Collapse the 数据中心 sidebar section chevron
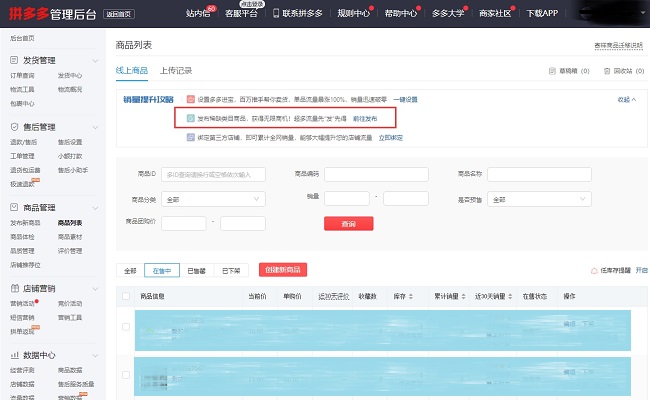This screenshot has width=650, height=400. [95, 356]
